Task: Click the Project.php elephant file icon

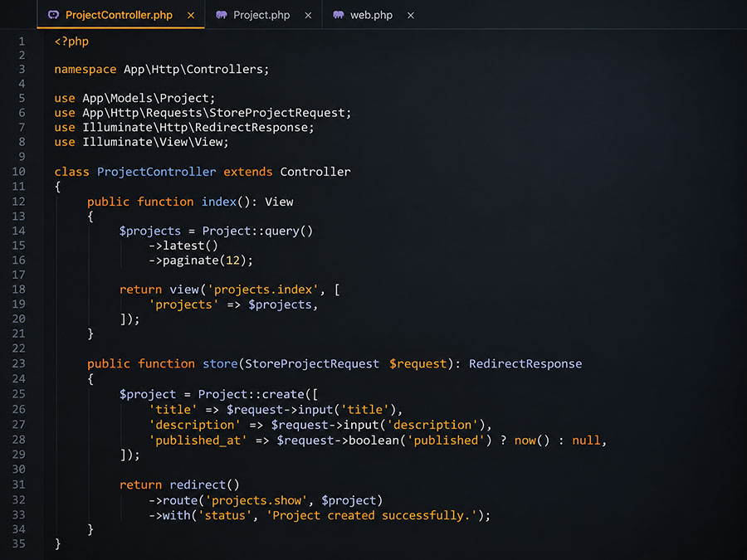Action: [x=221, y=15]
